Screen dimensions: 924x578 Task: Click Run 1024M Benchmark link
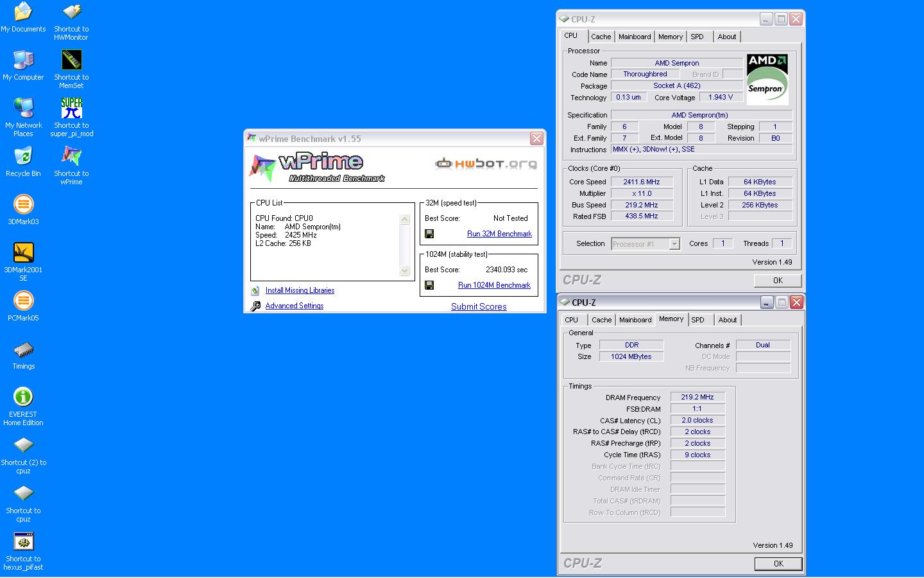click(x=494, y=285)
